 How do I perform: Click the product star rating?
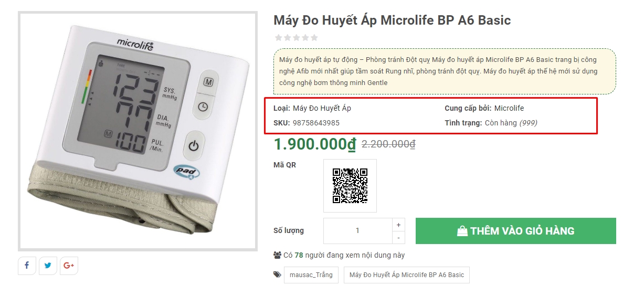coord(297,38)
